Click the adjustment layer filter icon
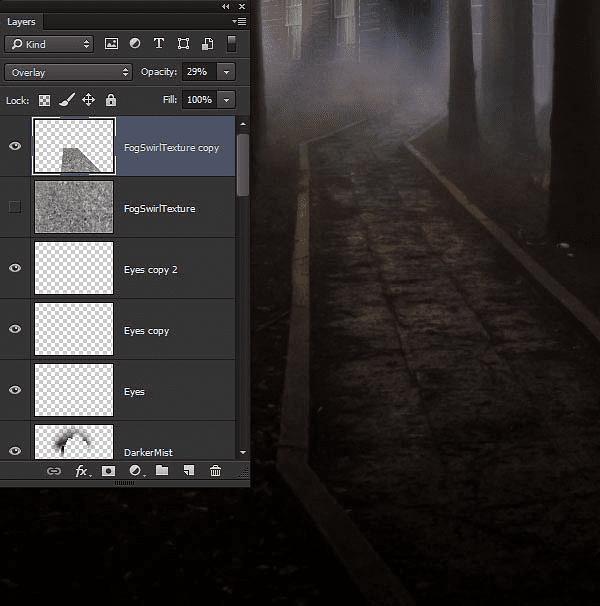This screenshot has height=606, width=600. pos(135,44)
